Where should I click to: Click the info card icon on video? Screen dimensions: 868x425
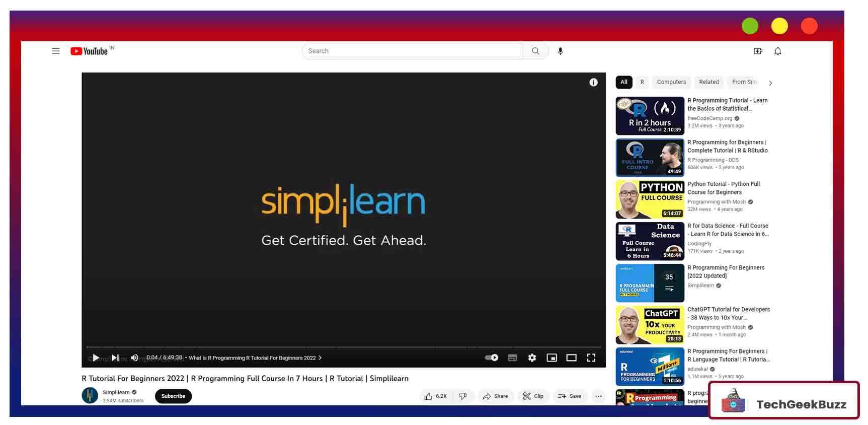point(593,83)
